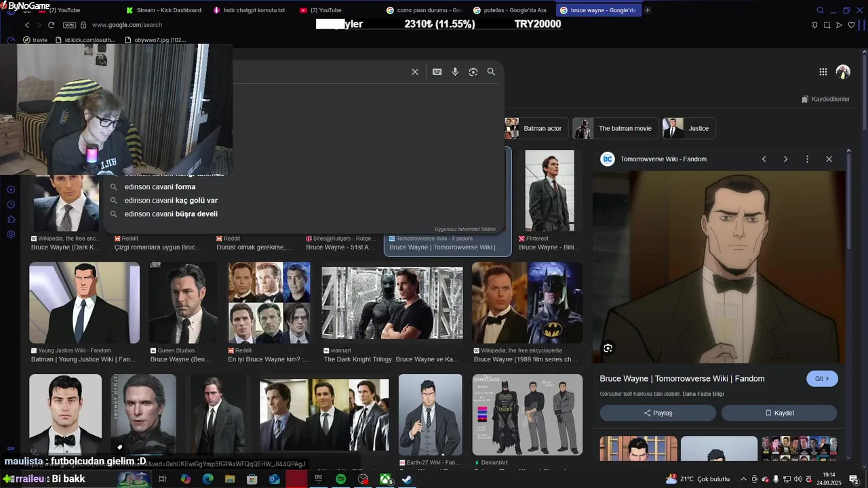The height and width of the screenshot is (488, 868).
Task: Show next image in preview panel
Action: coord(786,159)
